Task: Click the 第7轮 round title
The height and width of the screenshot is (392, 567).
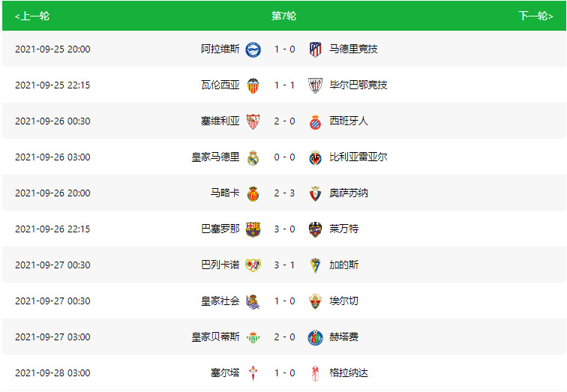Action: [x=283, y=16]
